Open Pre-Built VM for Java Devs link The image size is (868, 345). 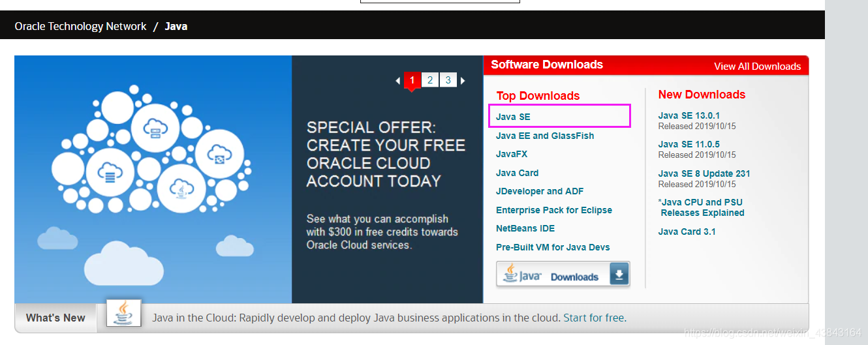coord(553,247)
